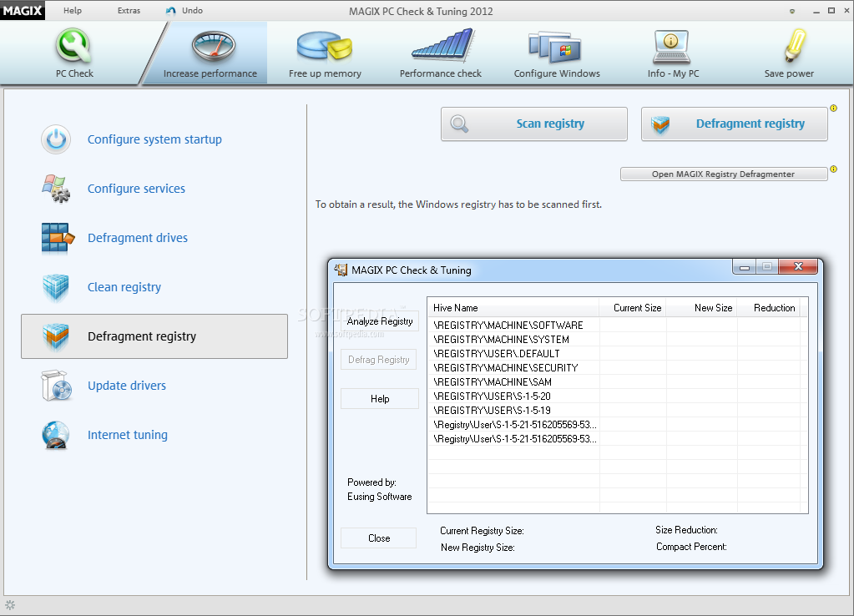Click the Scan registry button
The width and height of the screenshot is (854, 616).
pos(533,124)
